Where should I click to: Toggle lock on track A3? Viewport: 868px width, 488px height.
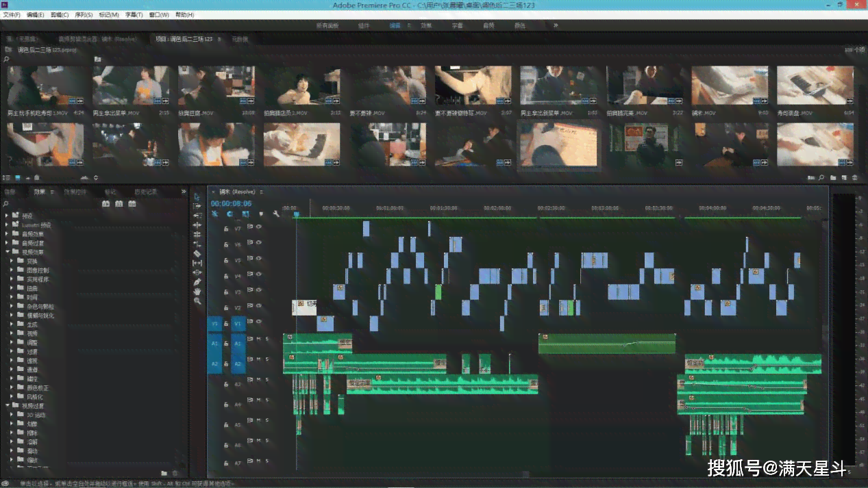(226, 385)
